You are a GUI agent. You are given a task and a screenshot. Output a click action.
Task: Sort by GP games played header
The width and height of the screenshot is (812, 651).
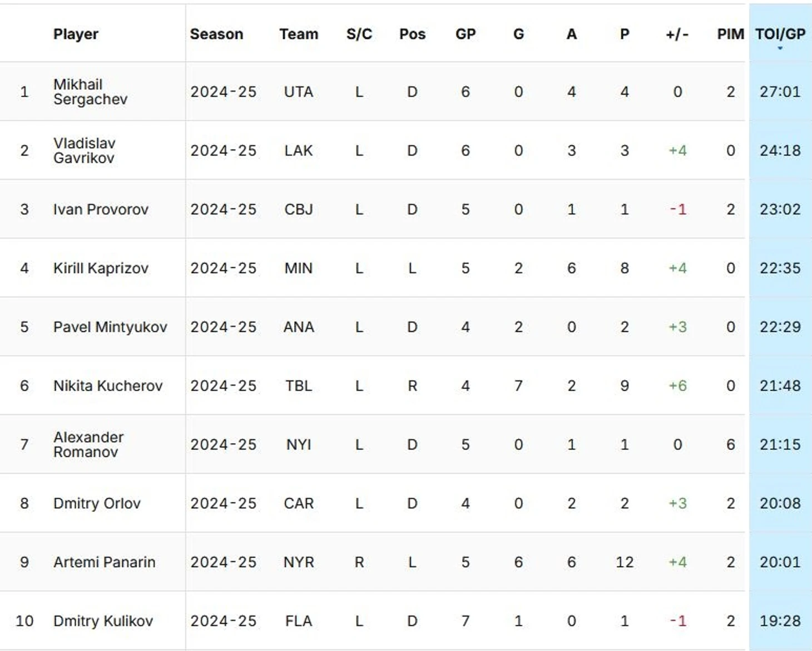click(x=466, y=34)
